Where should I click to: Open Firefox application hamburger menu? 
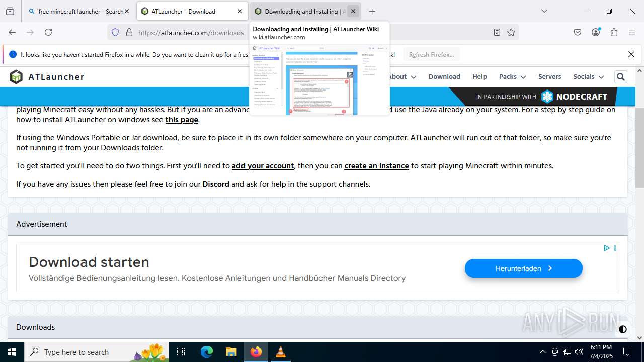(x=632, y=32)
